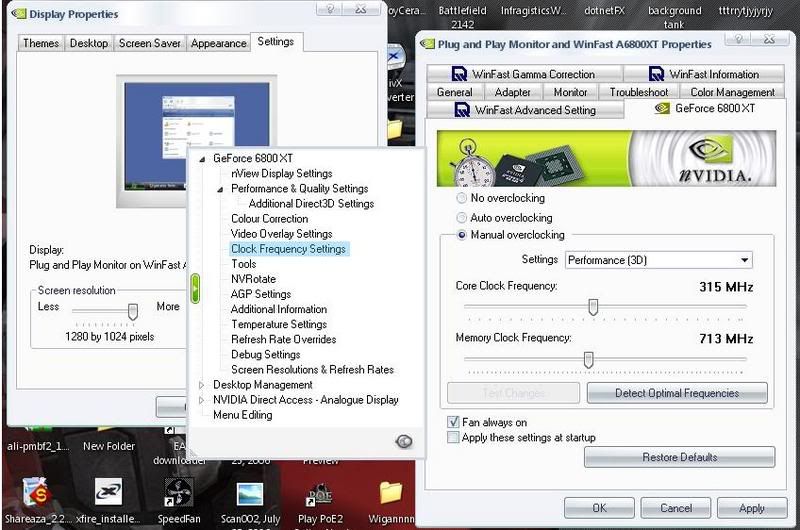Collapse the GeForce 6800 XT tree node
The height and width of the screenshot is (530, 800).
[202, 159]
